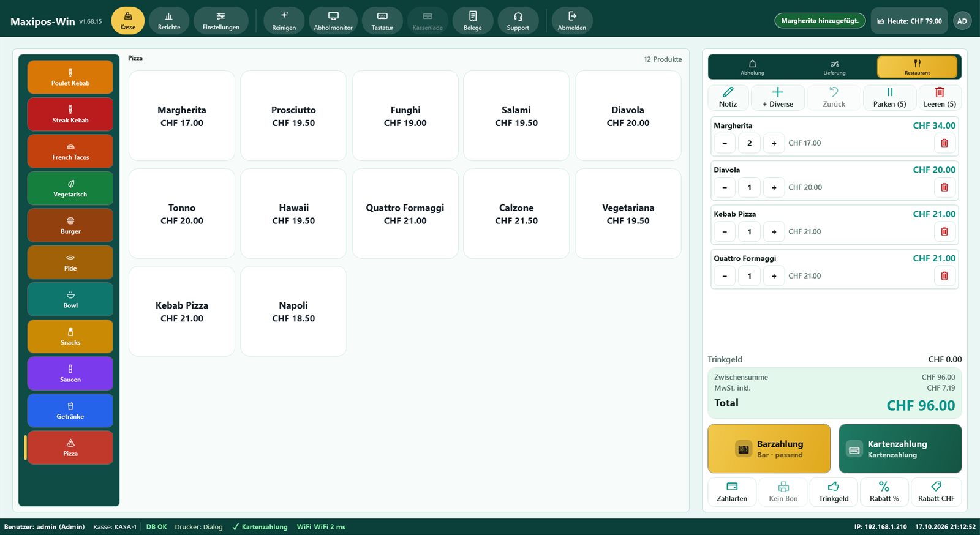Open the Berichte reports section
This screenshot has width=980, height=535.
coord(169,21)
